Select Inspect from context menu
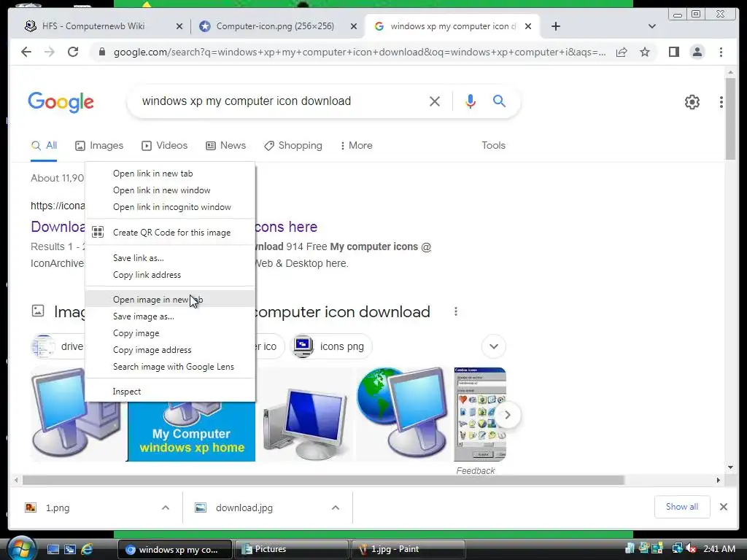Viewport: 747px width, 560px height. click(x=170, y=392)
